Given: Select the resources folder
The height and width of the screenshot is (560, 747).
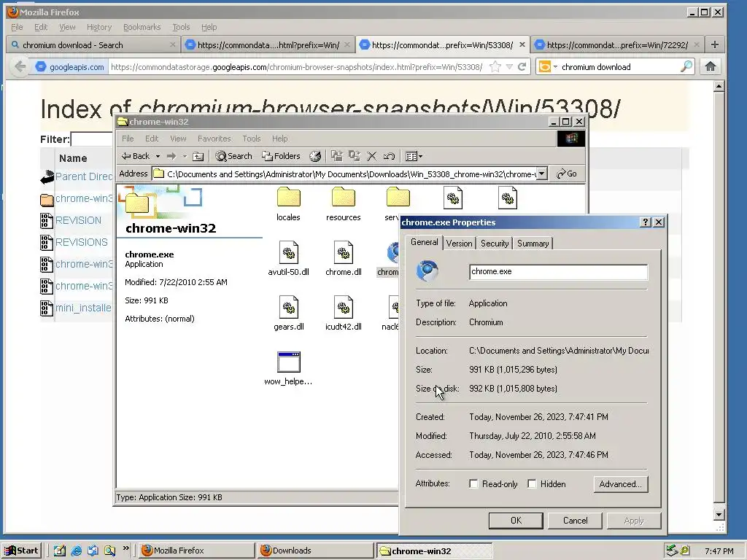Looking at the screenshot, I should (x=343, y=204).
